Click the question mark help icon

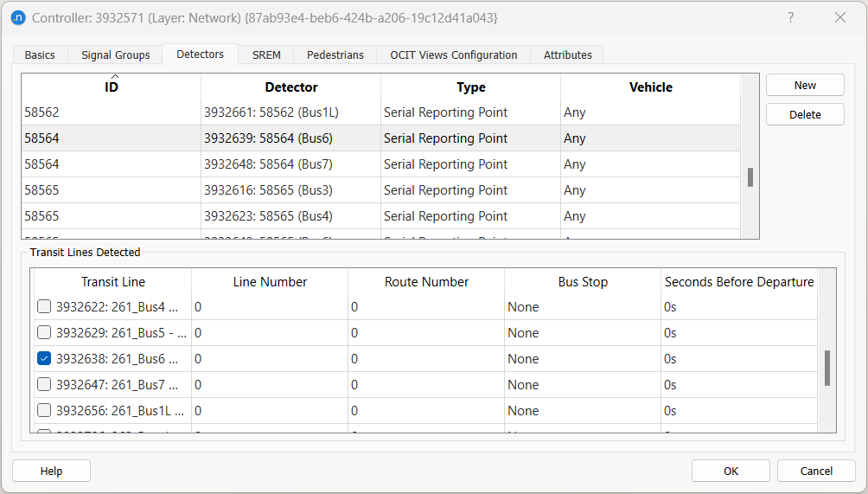pyautogui.click(x=789, y=18)
